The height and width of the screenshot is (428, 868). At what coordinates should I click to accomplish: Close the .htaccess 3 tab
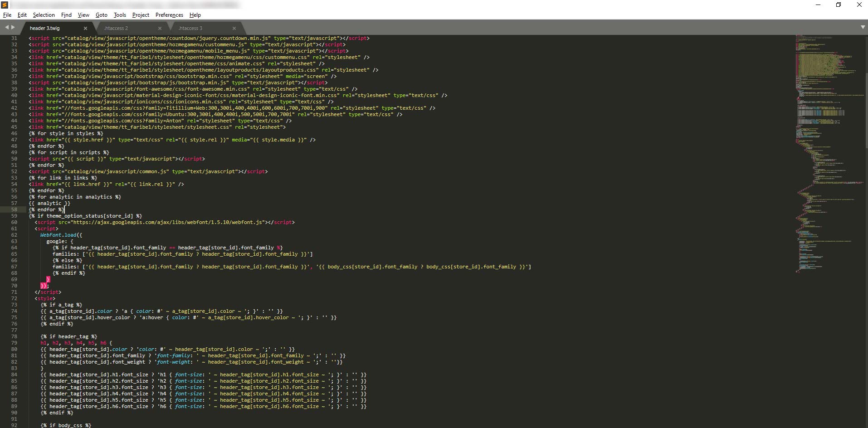pos(234,28)
